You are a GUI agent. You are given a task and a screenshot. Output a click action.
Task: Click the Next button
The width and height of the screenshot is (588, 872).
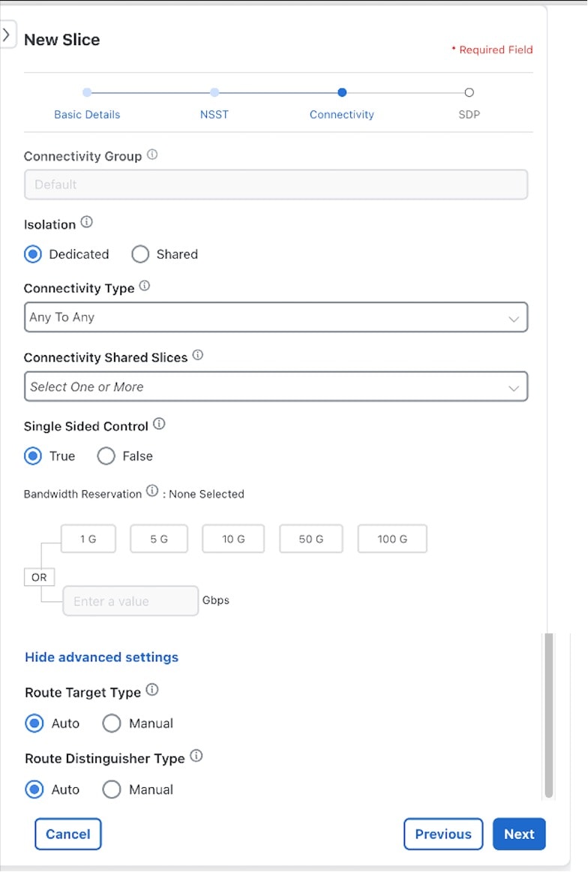pyautogui.click(x=519, y=834)
